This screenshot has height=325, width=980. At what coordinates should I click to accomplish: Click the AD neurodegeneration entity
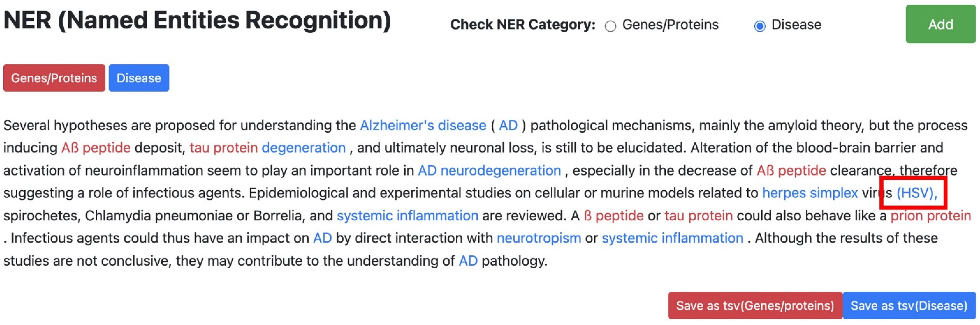489,170
